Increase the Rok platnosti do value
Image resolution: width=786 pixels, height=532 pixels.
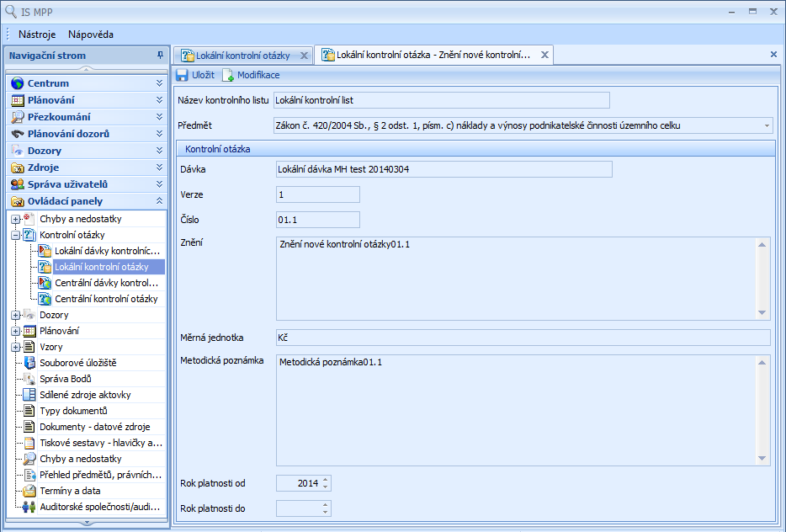coord(326,505)
